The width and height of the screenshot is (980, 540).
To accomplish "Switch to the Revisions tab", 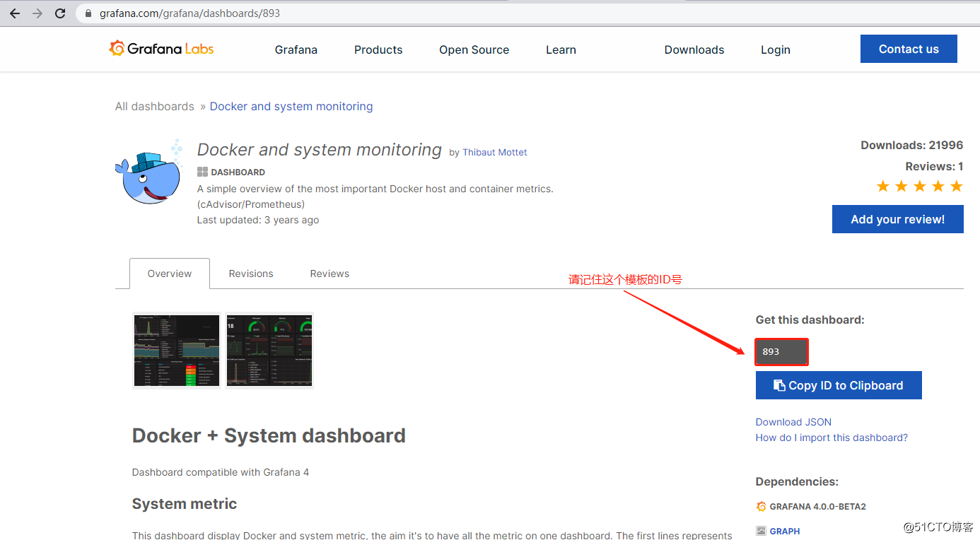I will [x=251, y=274].
